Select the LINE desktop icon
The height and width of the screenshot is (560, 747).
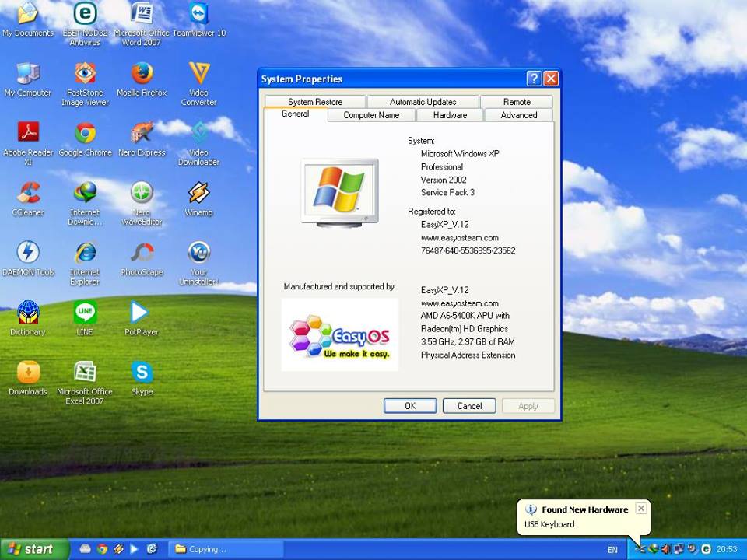(x=85, y=318)
